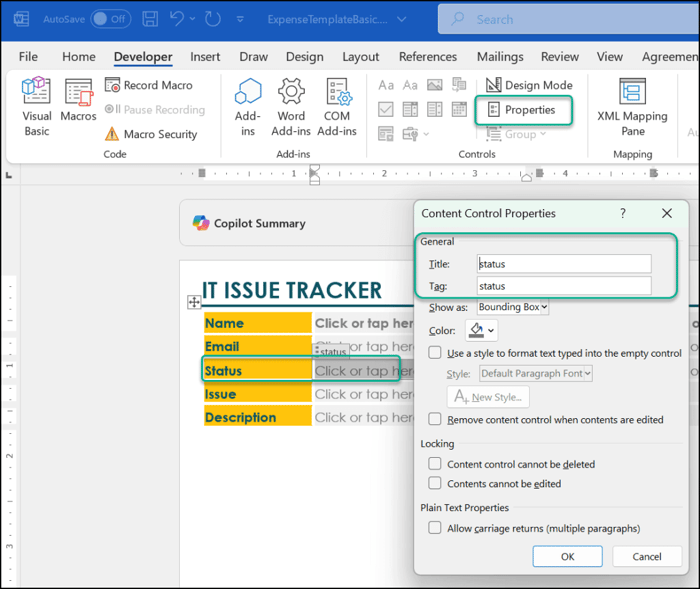The width and height of the screenshot is (700, 589).
Task: Open the 'Show as' Bounding Box dropdown
Action: [513, 307]
